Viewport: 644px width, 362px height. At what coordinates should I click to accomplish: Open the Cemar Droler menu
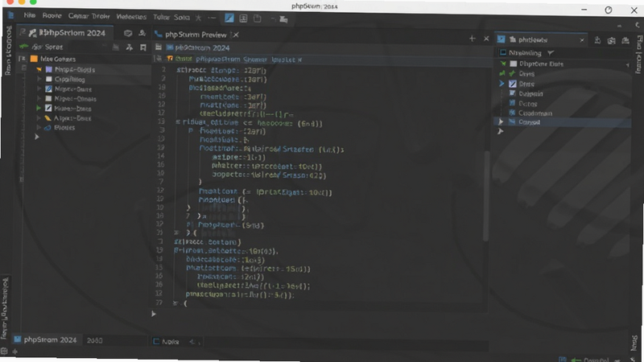(x=89, y=16)
